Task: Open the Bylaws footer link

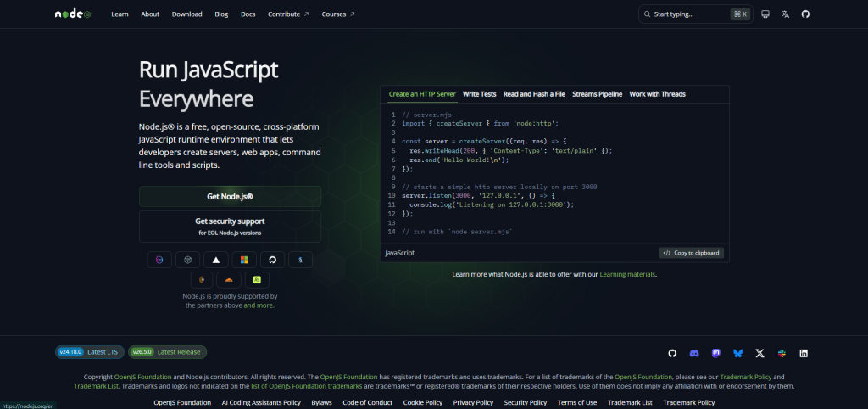Action: 321,403
